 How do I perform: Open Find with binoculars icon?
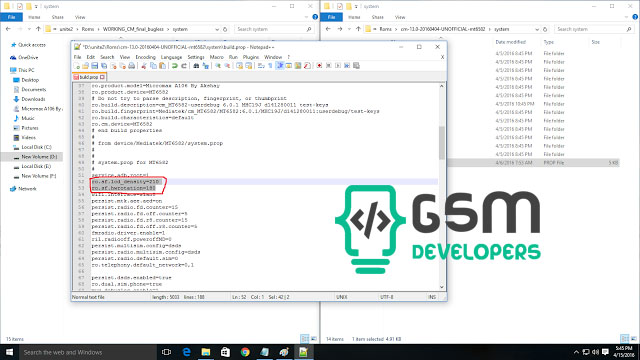[x=196, y=66]
